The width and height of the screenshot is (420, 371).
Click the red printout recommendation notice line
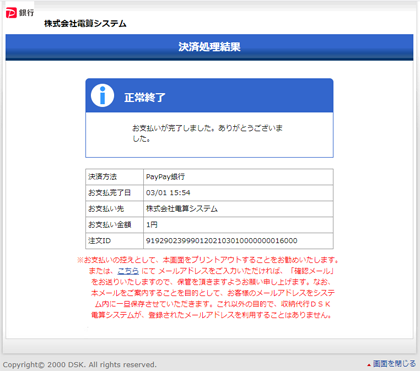[x=209, y=260]
